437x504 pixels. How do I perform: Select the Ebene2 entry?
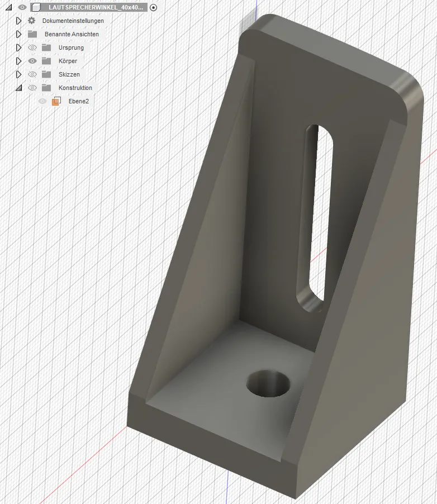point(78,101)
